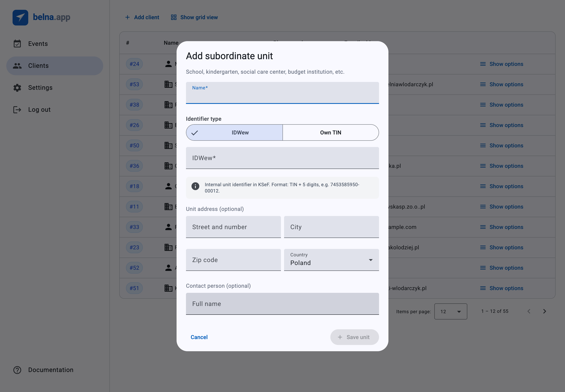Click the belna.app paper plane logo

(20, 17)
